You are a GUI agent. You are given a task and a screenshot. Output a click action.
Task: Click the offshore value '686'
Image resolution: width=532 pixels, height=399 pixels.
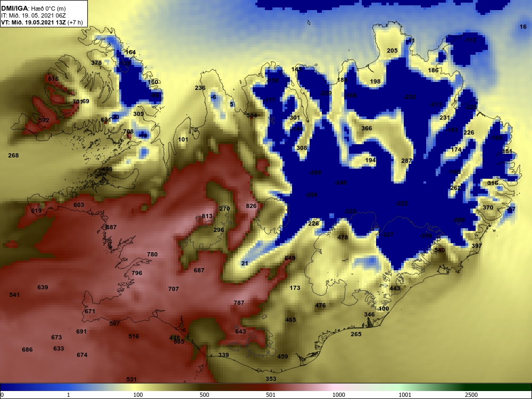27,350
